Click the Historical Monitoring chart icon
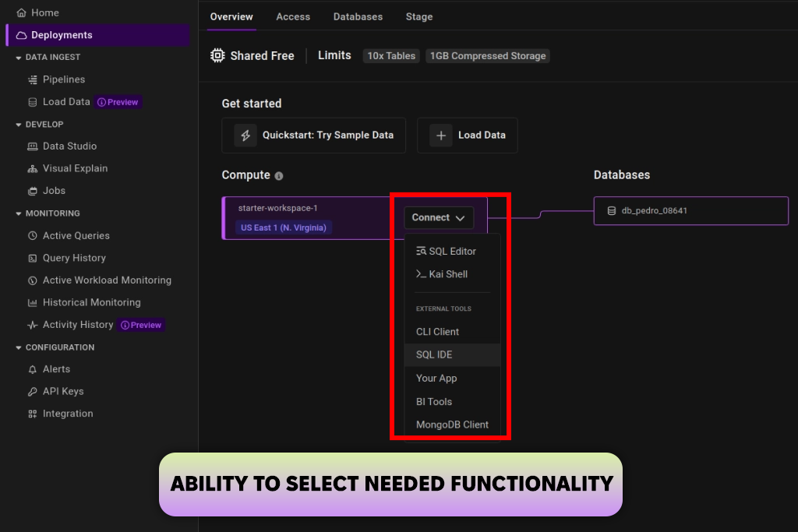The height and width of the screenshot is (532, 798). pyautogui.click(x=33, y=303)
